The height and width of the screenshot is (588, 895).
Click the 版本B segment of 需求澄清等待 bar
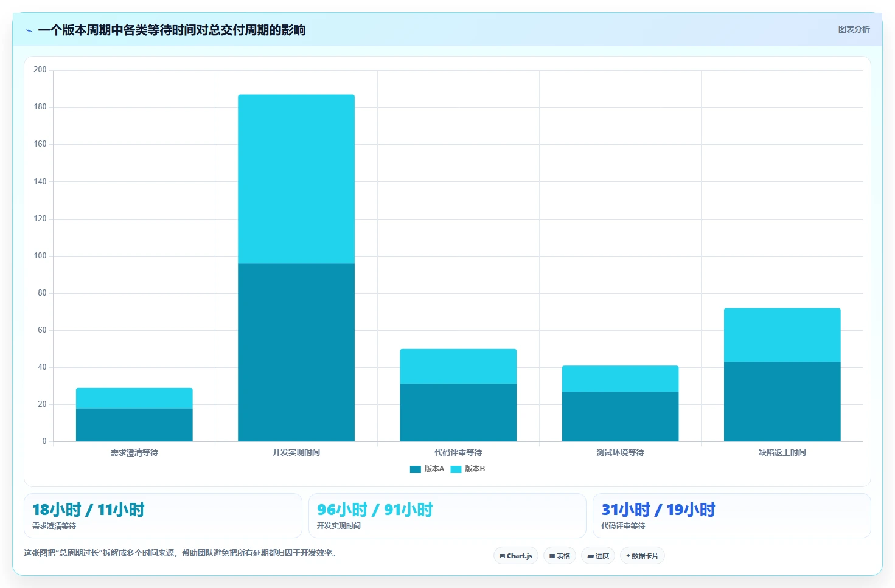click(134, 398)
